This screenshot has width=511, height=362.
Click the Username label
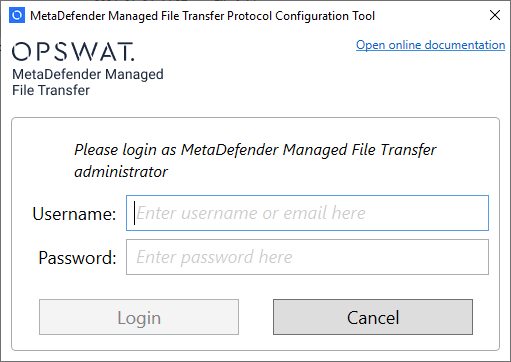pos(74,213)
